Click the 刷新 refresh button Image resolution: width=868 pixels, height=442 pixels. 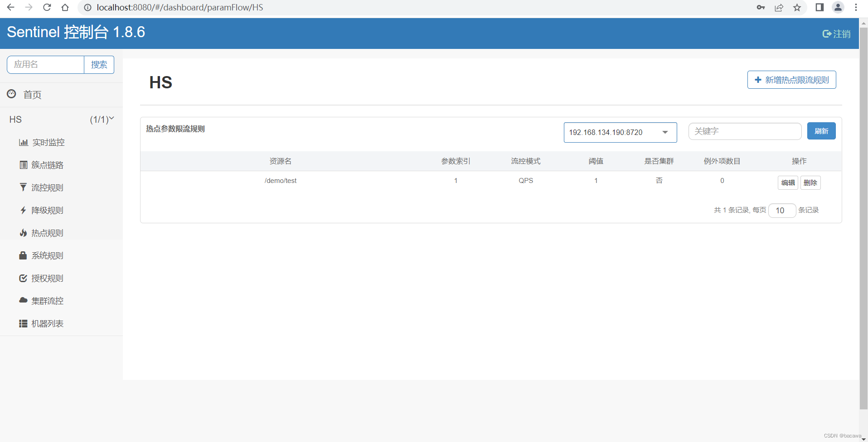pos(821,131)
